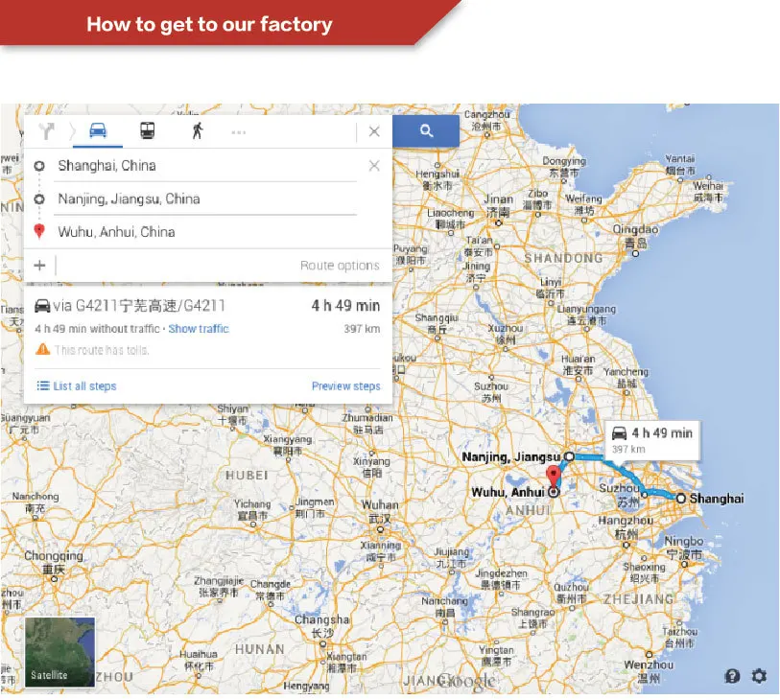Image resolution: width=780 pixels, height=700 pixels.
Task: Click the toll warning triangle icon
Action: click(x=43, y=349)
